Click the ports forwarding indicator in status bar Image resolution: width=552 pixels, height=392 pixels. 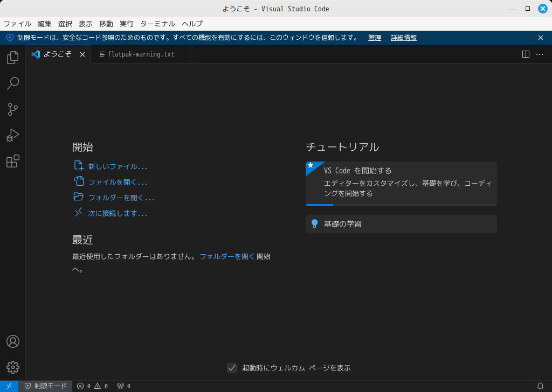pos(124,386)
